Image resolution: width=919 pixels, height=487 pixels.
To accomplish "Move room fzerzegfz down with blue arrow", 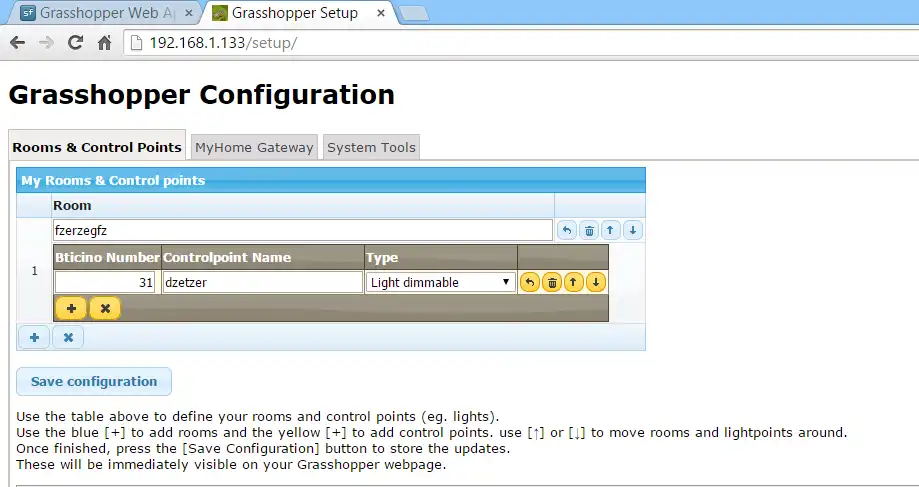I will pyautogui.click(x=633, y=230).
